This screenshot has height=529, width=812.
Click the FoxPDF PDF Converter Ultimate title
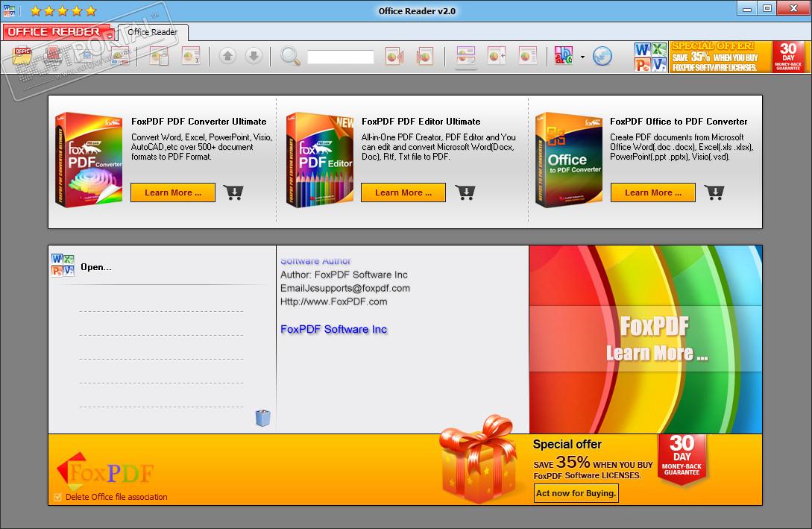[x=199, y=121]
